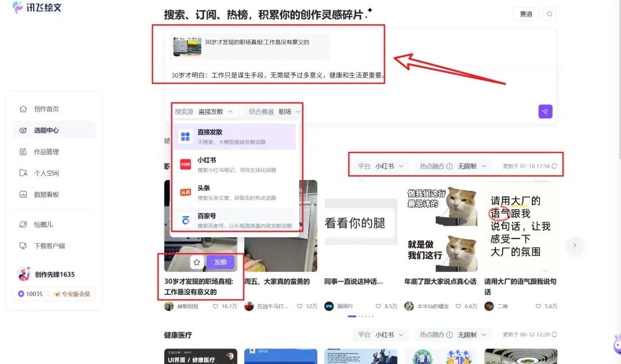Click the next arrow on the card carousel
The width and height of the screenshot is (621, 364).
pos(574,245)
